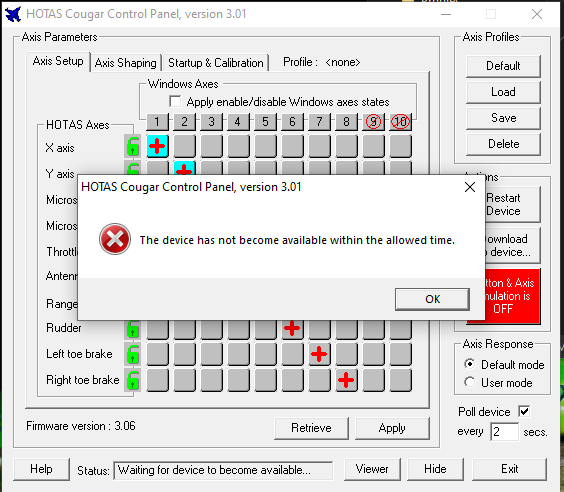Assign Left toe brake to axis 3 cell
564x492 pixels.
coord(211,354)
